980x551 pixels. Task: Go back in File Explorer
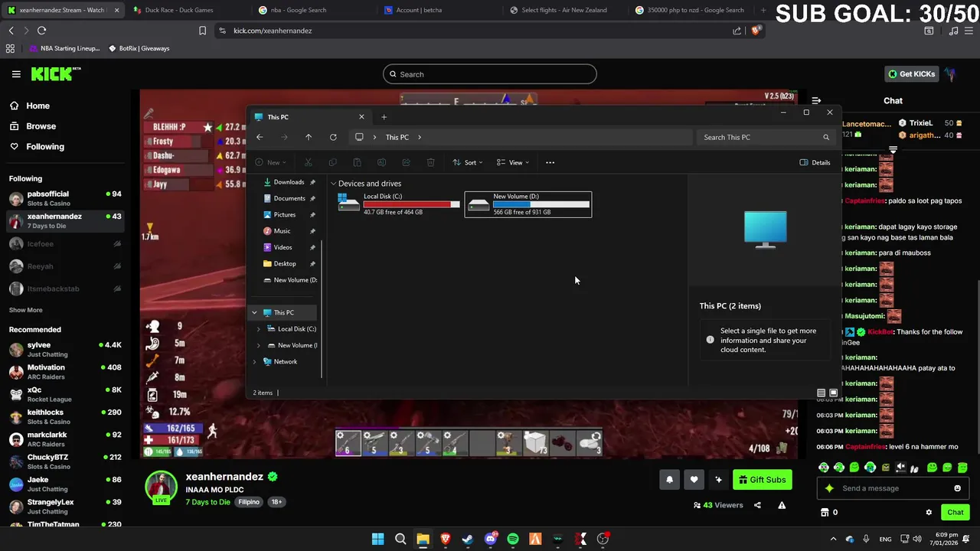point(260,137)
